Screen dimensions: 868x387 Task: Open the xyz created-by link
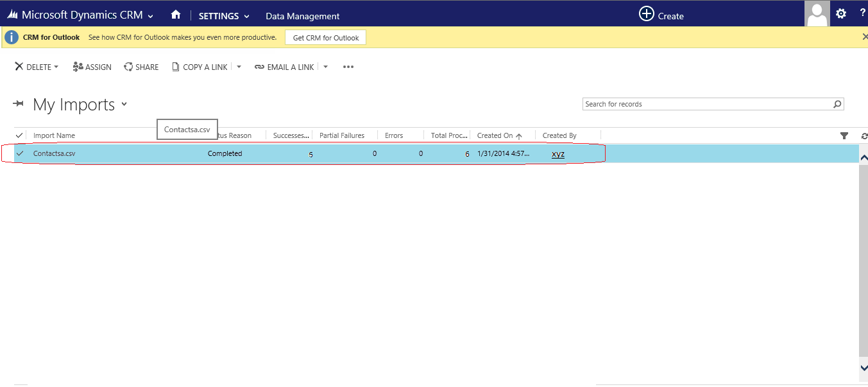click(558, 154)
